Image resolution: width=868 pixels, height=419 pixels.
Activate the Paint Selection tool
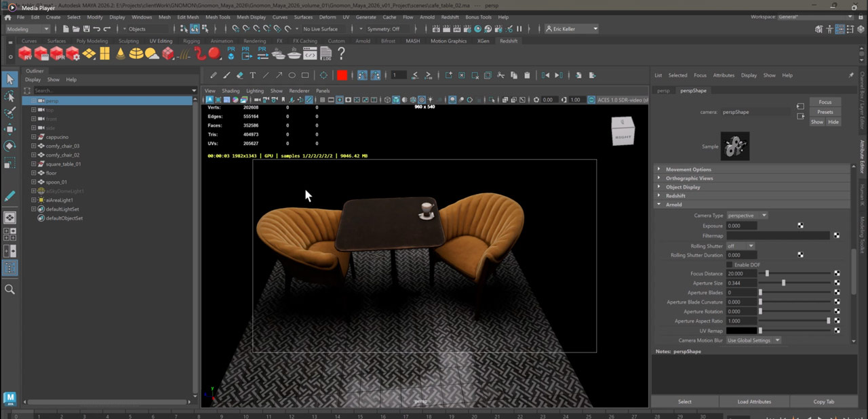pyautogui.click(x=9, y=113)
